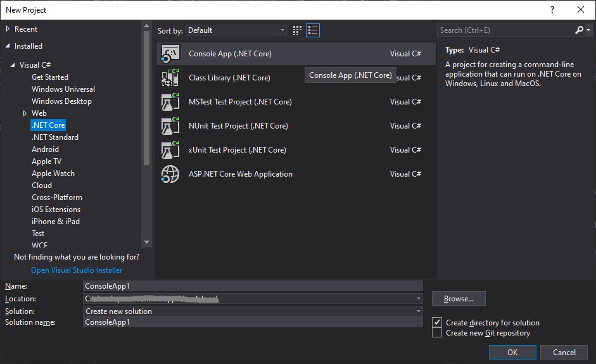
Task: Open the Sort by Default dropdown
Action: pyautogui.click(x=236, y=30)
